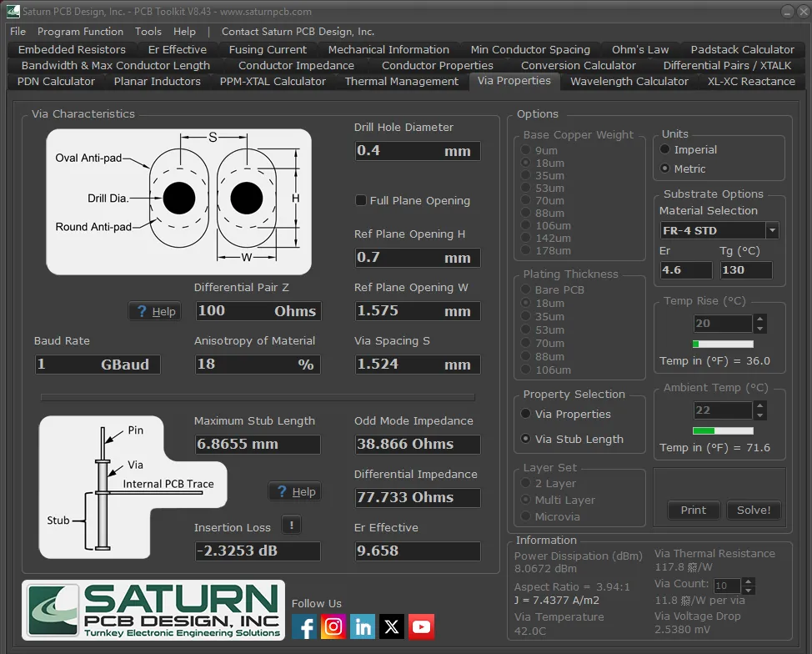Image resolution: width=812 pixels, height=654 pixels.
Task: Choose the Via Stub Length property selection
Action: pos(525,439)
